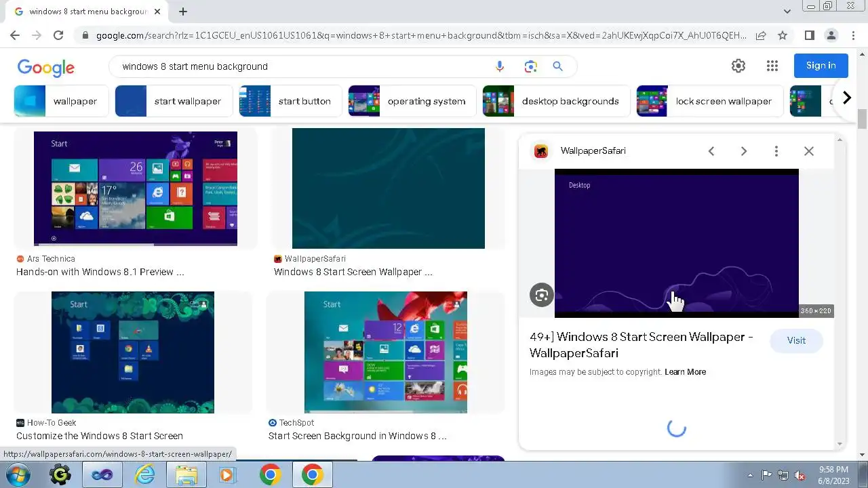Click the Ars Technica image thumbnail
The width and height of the screenshot is (868, 488).
(136, 188)
